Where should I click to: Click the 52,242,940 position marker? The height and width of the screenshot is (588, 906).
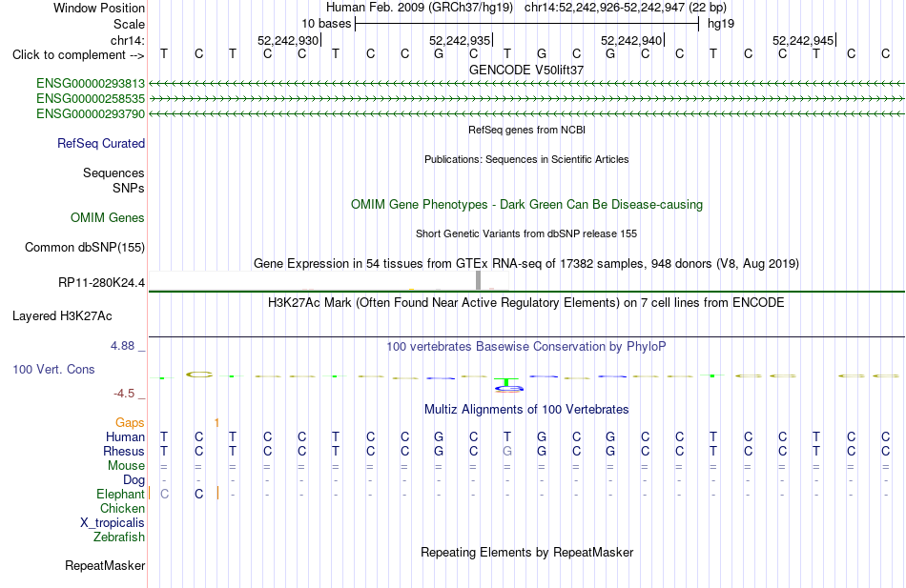(632, 40)
